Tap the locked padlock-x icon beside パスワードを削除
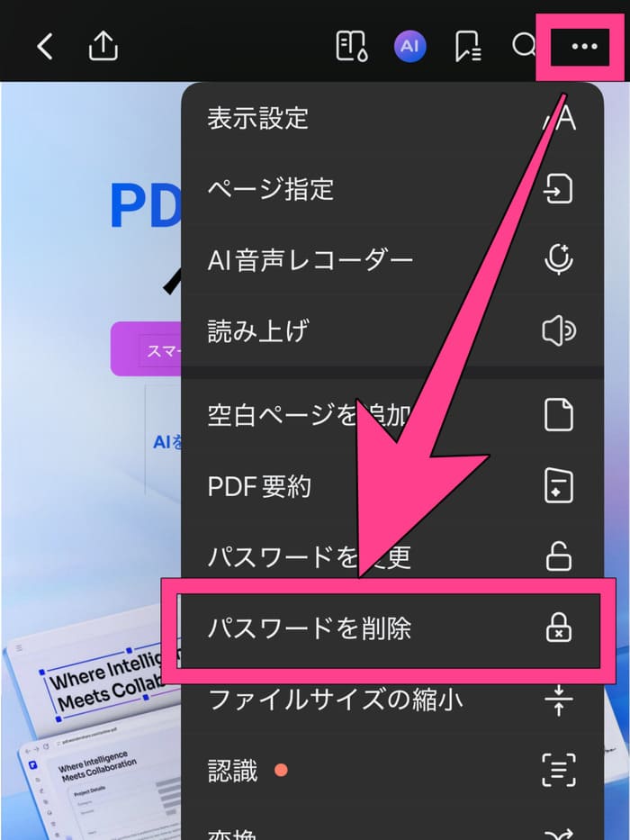Screen dimensions: 630x840 [x=558, y=628]
